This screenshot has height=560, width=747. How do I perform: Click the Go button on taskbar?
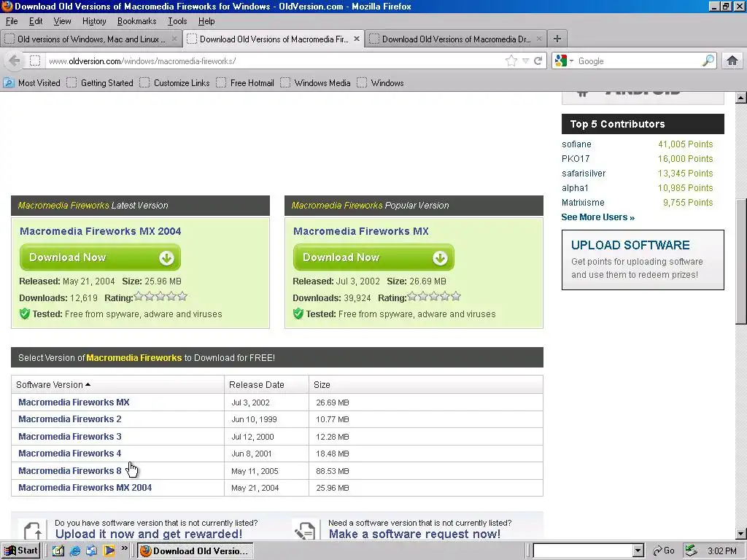pos(664,551)
